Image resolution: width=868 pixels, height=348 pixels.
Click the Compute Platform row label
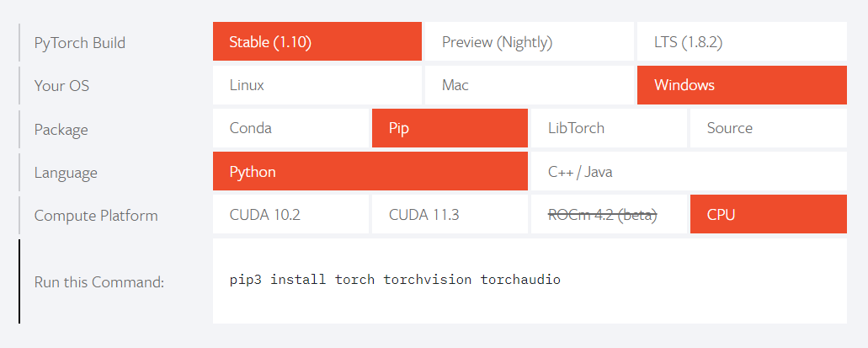96,216
